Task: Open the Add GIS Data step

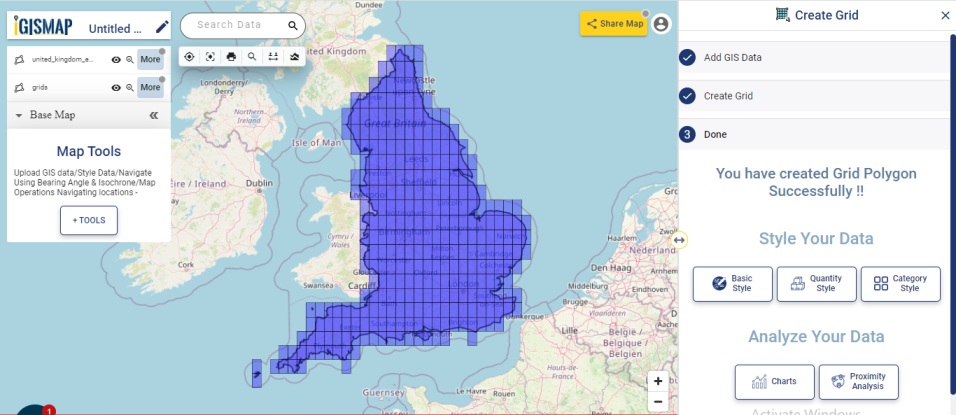Action: click(x=814, y=58)
